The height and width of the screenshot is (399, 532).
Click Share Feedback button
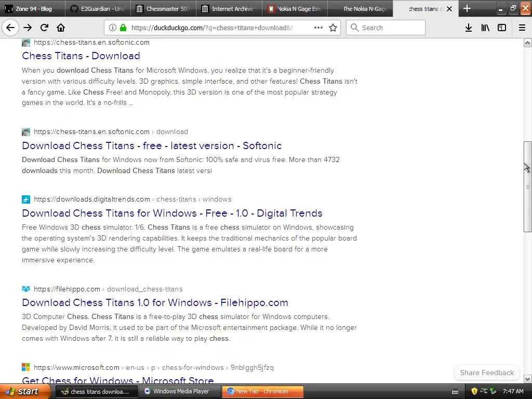[x=487, y=373]
